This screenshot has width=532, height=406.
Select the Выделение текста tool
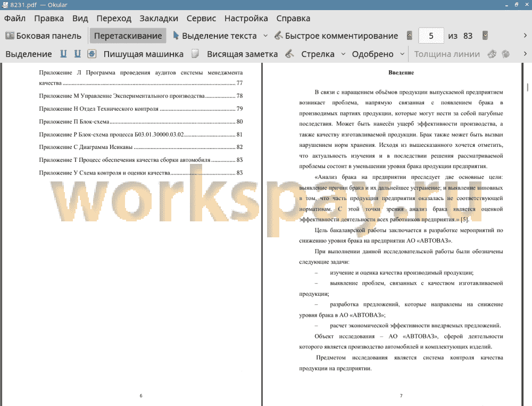(x=214, y=36)
